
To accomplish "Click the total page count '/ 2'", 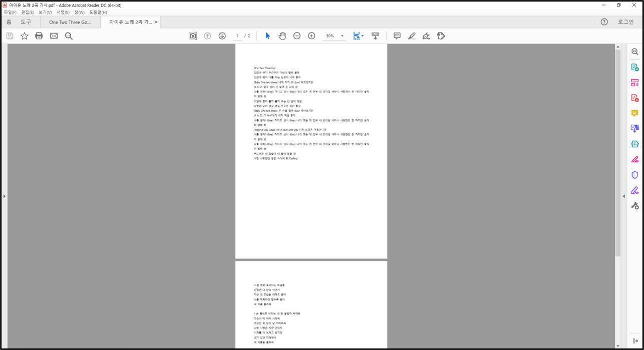I will (x=247, y=36).
